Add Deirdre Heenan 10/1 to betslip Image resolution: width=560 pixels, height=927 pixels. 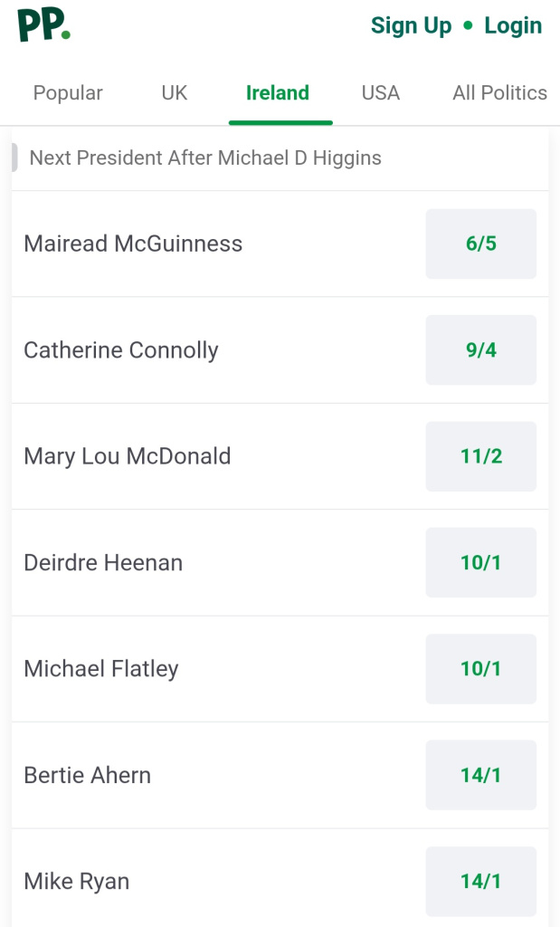click(x=481, y=562)
